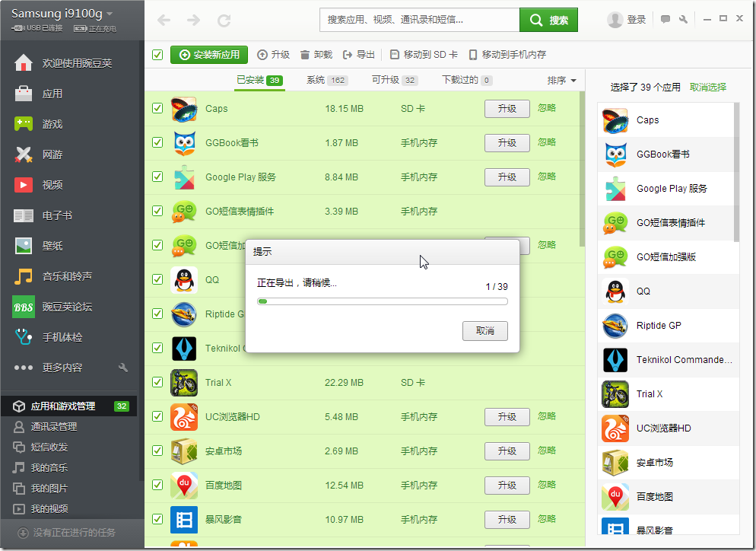Image resolution: width=756 pixels, height=551 pixels.
Task: Click the user avatar icon next to 登录
Action: pos(615,20)
